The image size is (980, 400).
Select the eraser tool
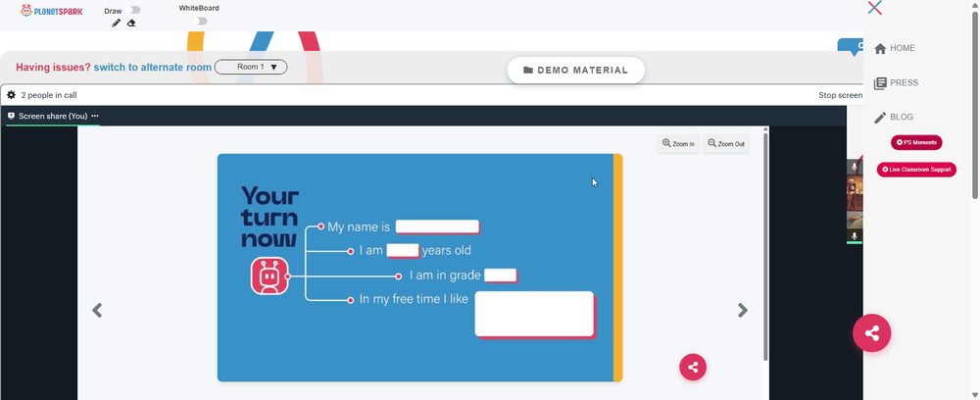131,24
